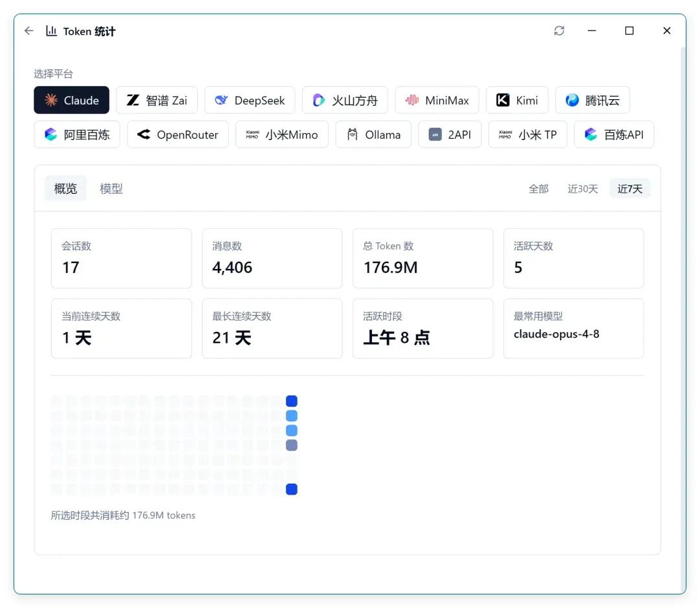Choose the Ollama platform
The image size is (700, 608).
(x=373, y=134)
